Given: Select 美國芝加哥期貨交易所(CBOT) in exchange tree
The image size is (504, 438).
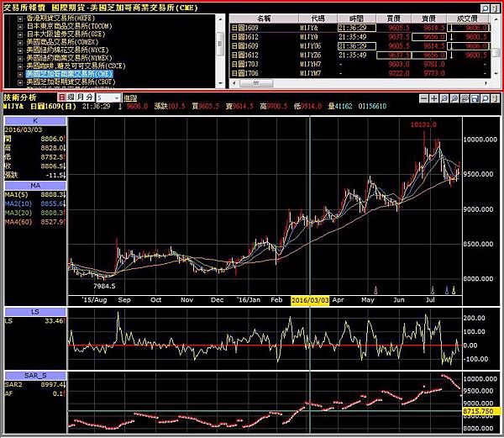Looking at the screenshot, I should tap(71, 82).
